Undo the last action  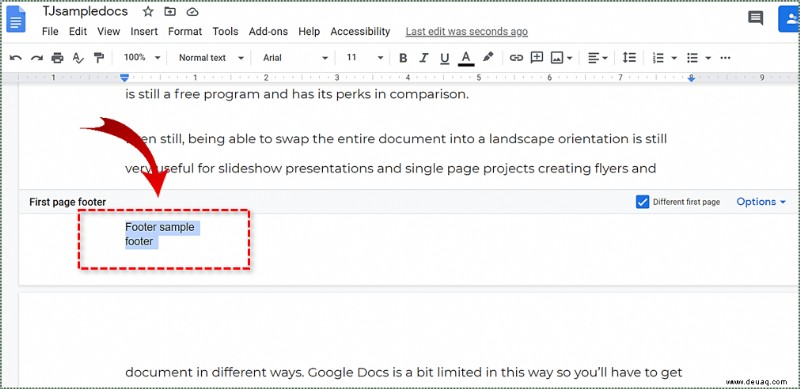15,58
